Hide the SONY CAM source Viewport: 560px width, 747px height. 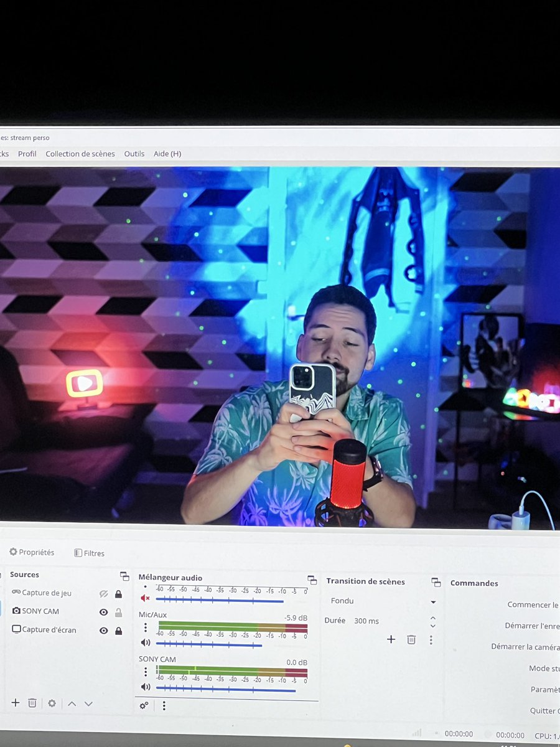click(104, 612)
